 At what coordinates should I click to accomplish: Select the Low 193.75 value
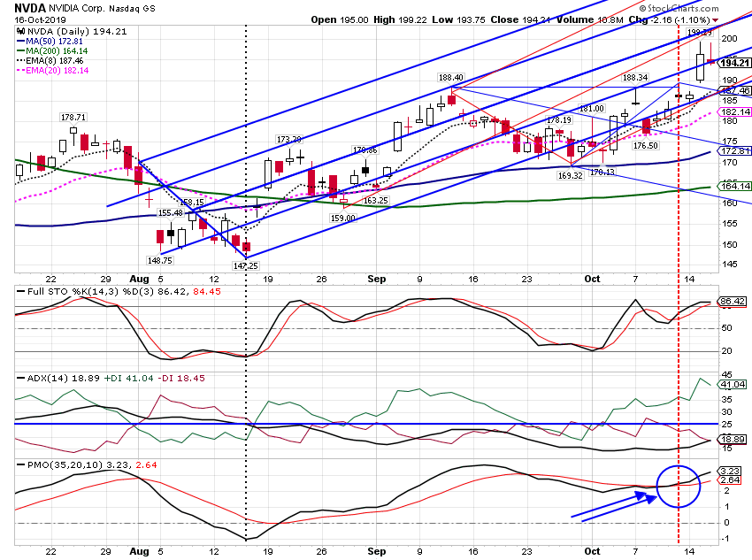(459, 19)
